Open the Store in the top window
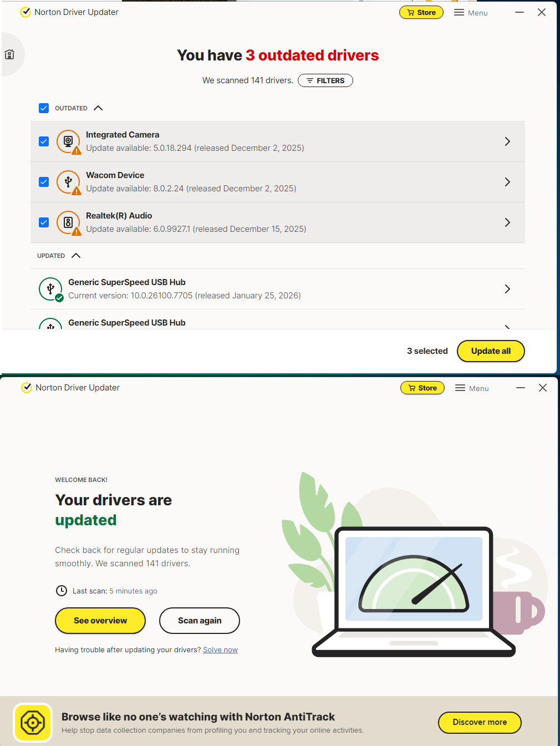The height and width of the screenshot is (746, 560). [421, 12]
